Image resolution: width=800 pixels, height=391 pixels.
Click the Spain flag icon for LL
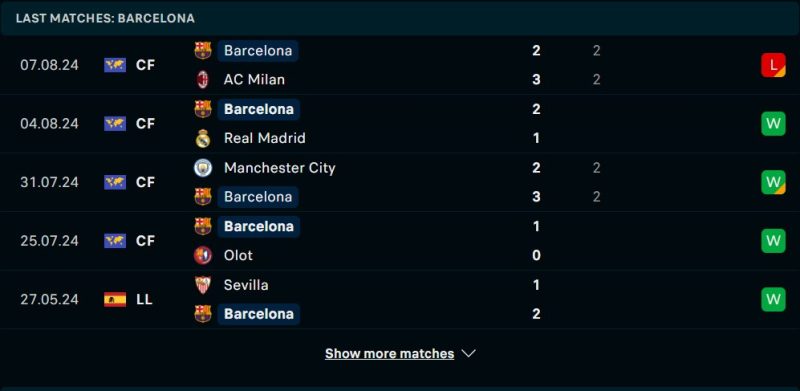tap(115, 300)
